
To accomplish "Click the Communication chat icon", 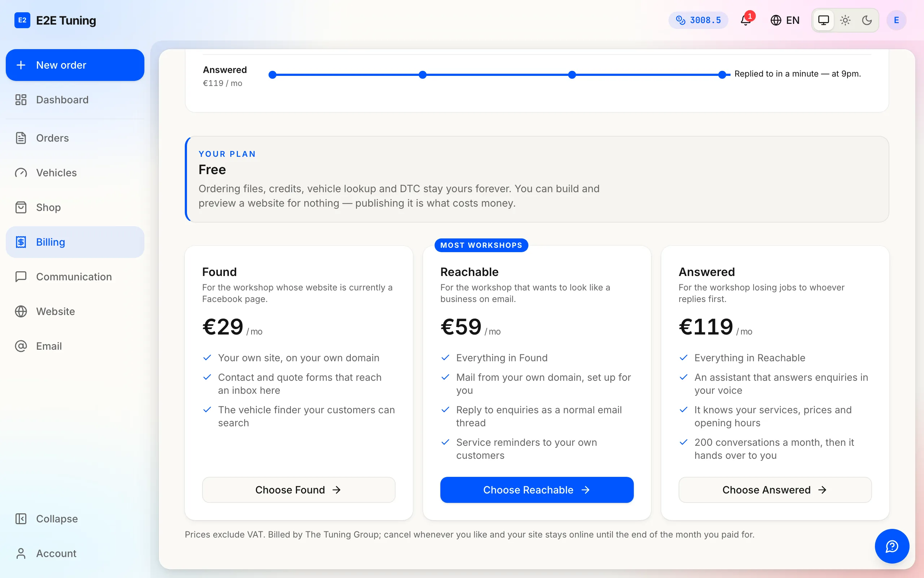I will (21, 277).
